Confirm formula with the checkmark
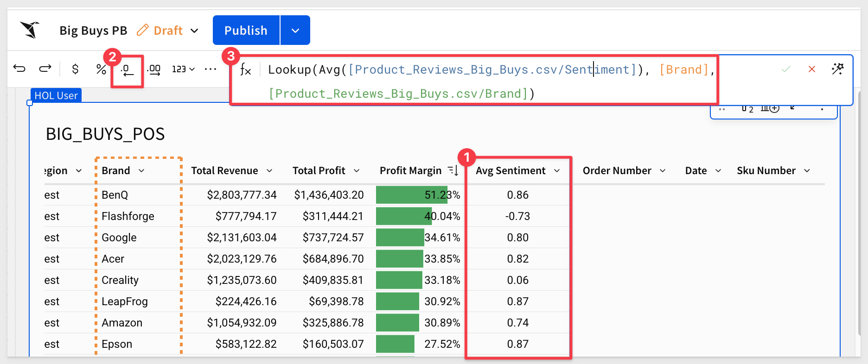The height and width of the screenshot is (364, 868). (x=786, y=69)
